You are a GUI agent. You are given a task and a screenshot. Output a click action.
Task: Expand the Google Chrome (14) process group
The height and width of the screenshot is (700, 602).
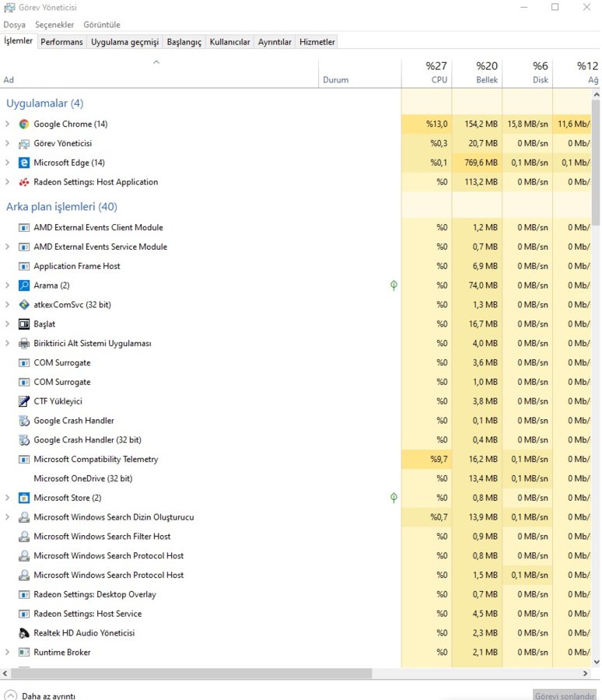click(7, 124)
